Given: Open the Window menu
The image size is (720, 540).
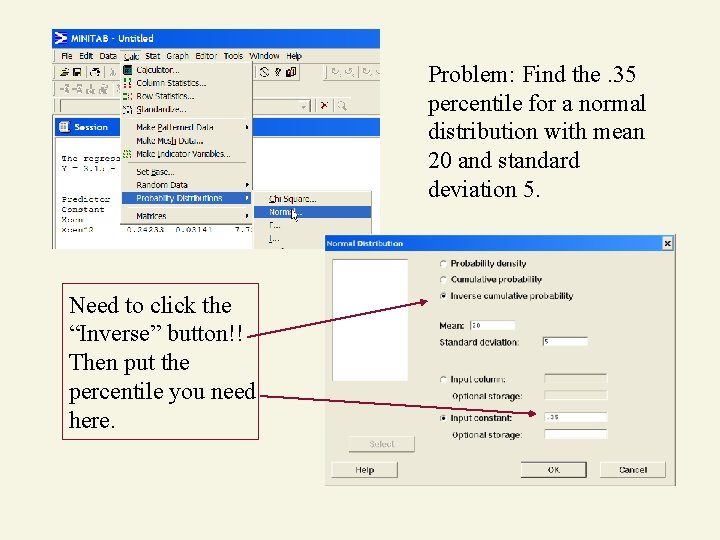Looking at the screenshot, I should point(264,56).
